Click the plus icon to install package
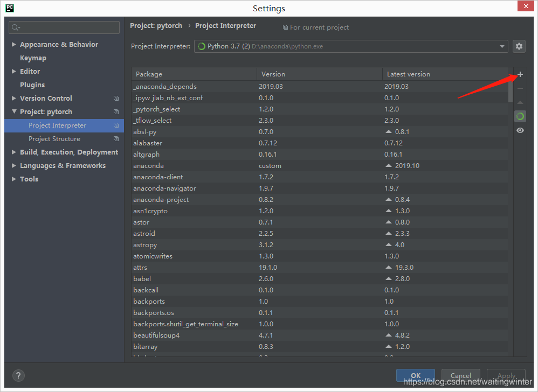Image resolution: width=538 pixels, height=392 pixels. click(520, 74)
